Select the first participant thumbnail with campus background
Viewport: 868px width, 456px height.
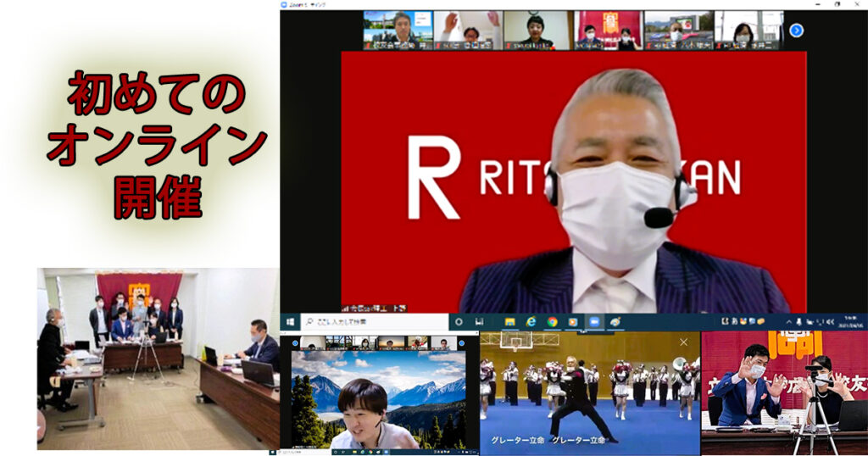coord(397,30)
